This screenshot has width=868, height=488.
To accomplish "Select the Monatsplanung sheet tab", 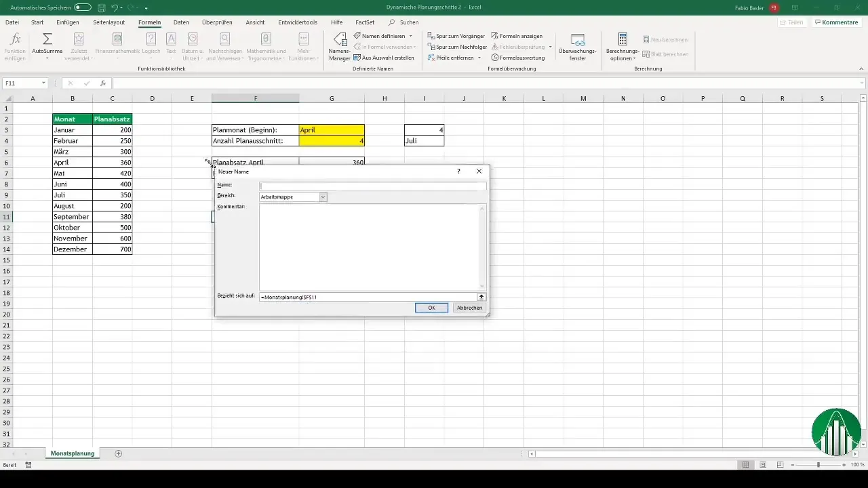I will click(x=73, y=453).
